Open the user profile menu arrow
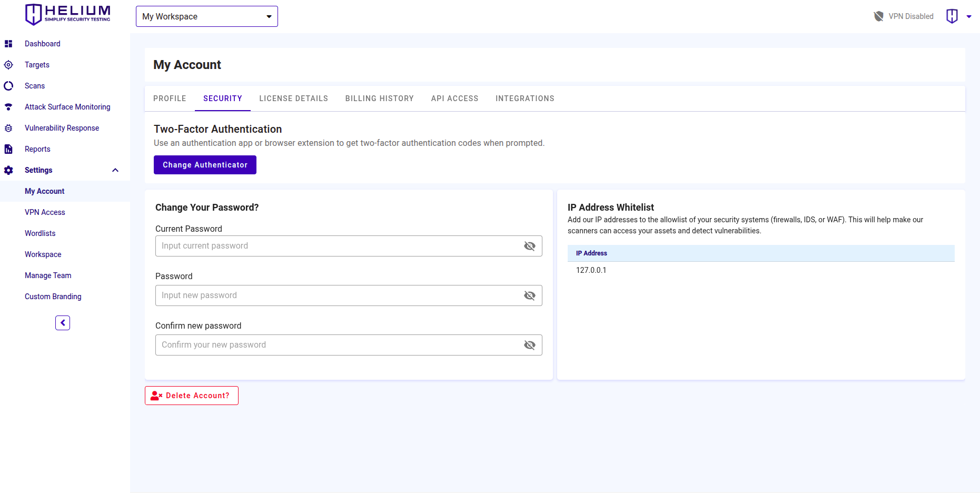The width and height of the screenshot is (980, 493). (968, 16)
